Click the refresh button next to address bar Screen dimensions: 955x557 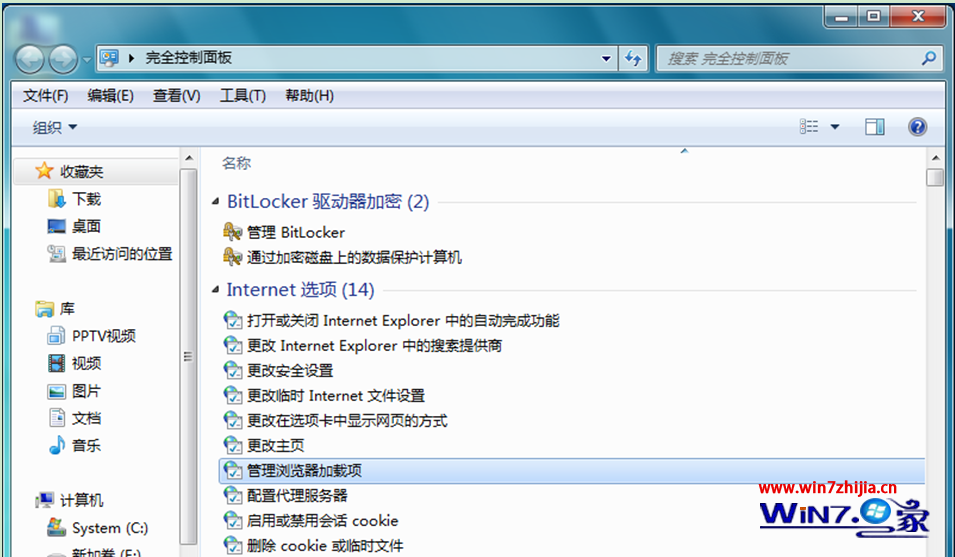click(x=633, y=58)
